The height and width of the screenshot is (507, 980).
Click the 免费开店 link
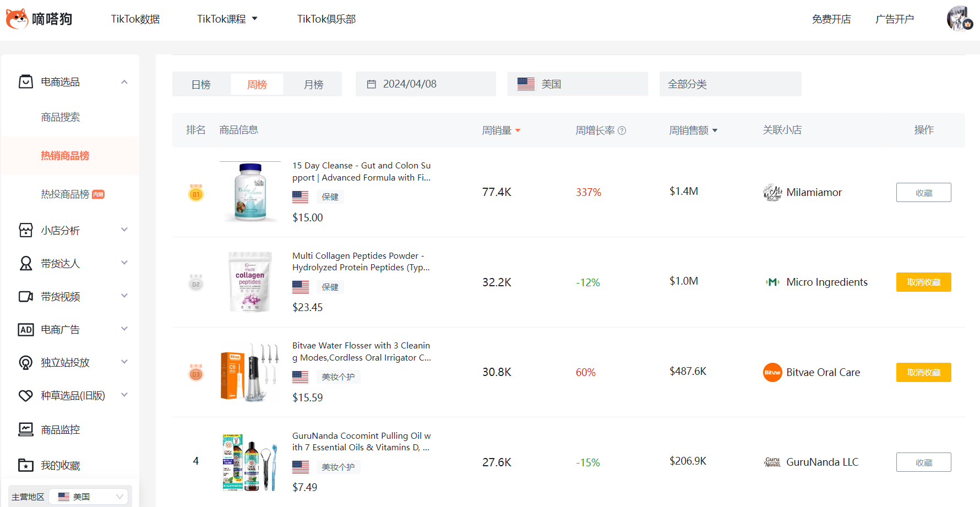[831, 19]
